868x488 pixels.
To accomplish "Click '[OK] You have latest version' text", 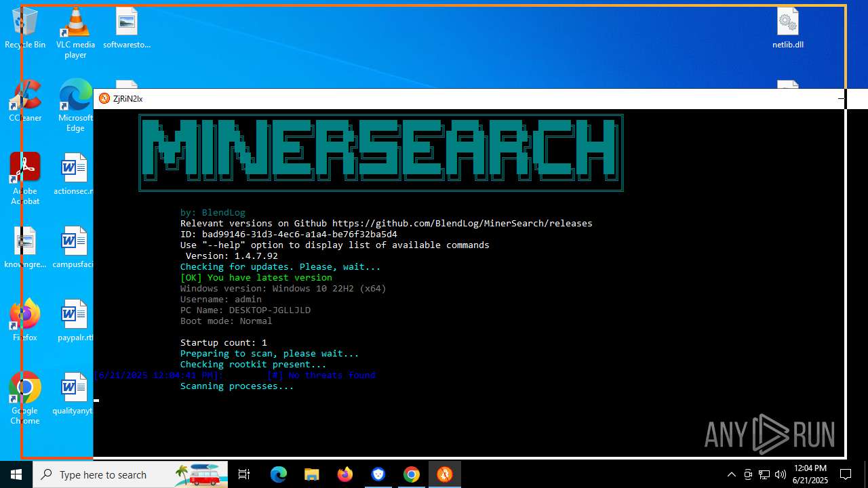I will (256, 277).
